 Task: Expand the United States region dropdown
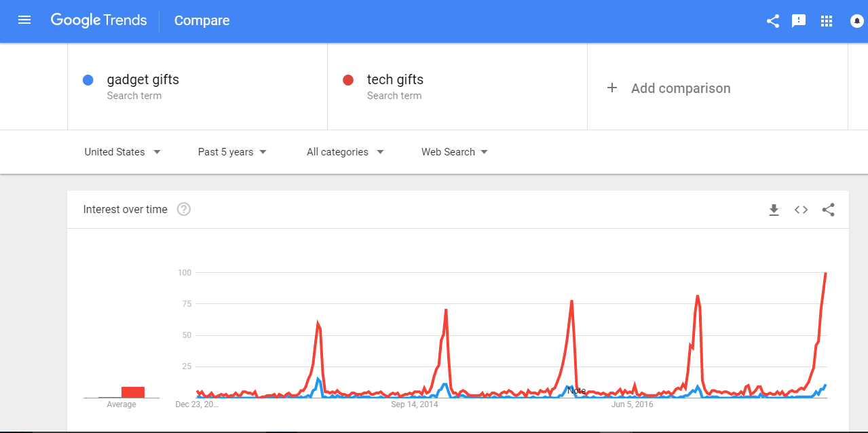tap(122, 152)
